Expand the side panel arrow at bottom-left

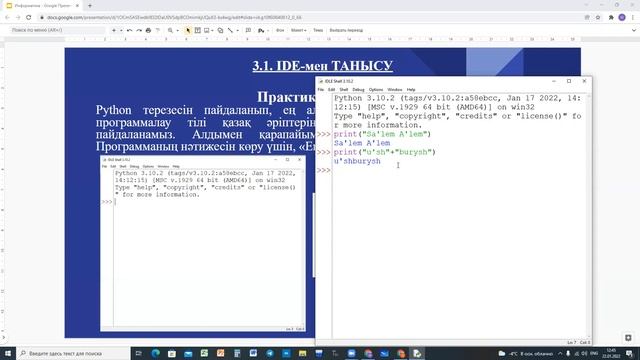click(4, 338)
